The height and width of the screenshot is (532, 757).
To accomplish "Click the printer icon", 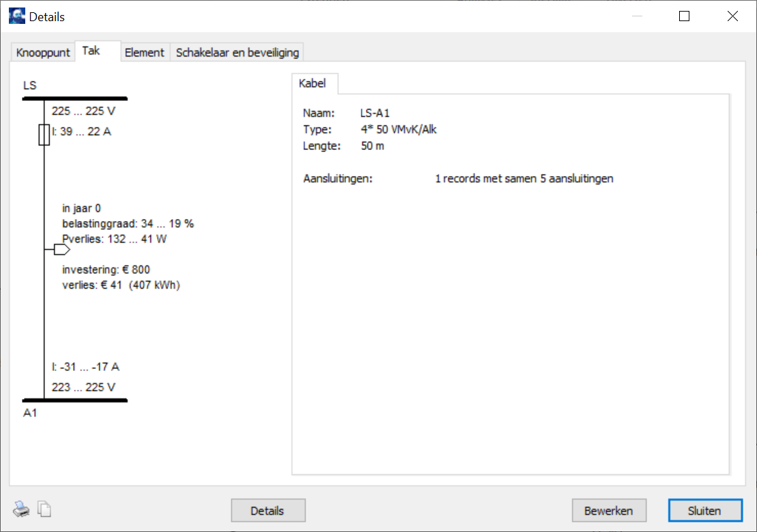I will point(21,509).
